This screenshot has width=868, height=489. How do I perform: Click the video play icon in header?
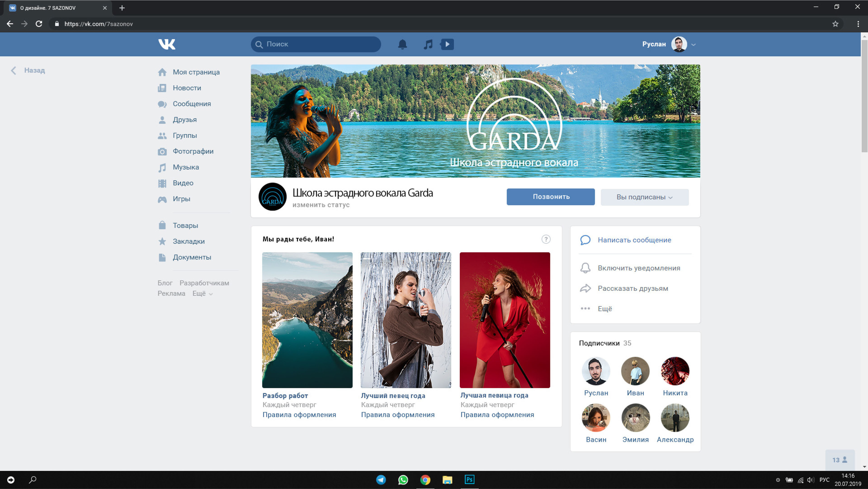447,44
